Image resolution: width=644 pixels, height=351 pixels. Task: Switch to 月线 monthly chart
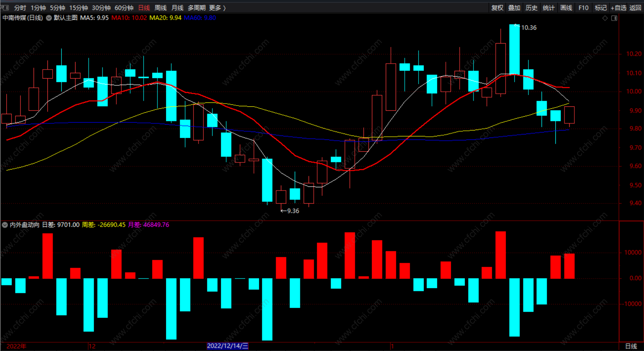point(178,8)
